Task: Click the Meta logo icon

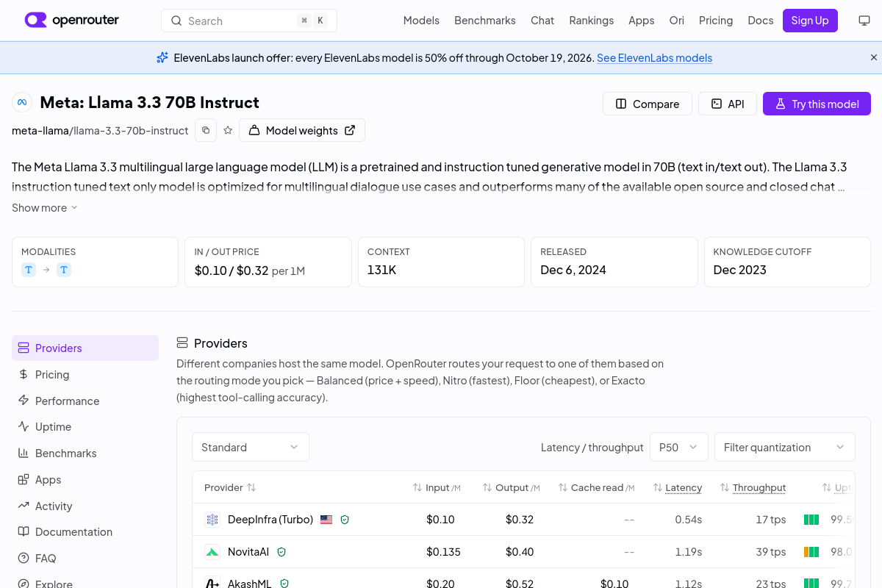Action: [x=22, y=102]
